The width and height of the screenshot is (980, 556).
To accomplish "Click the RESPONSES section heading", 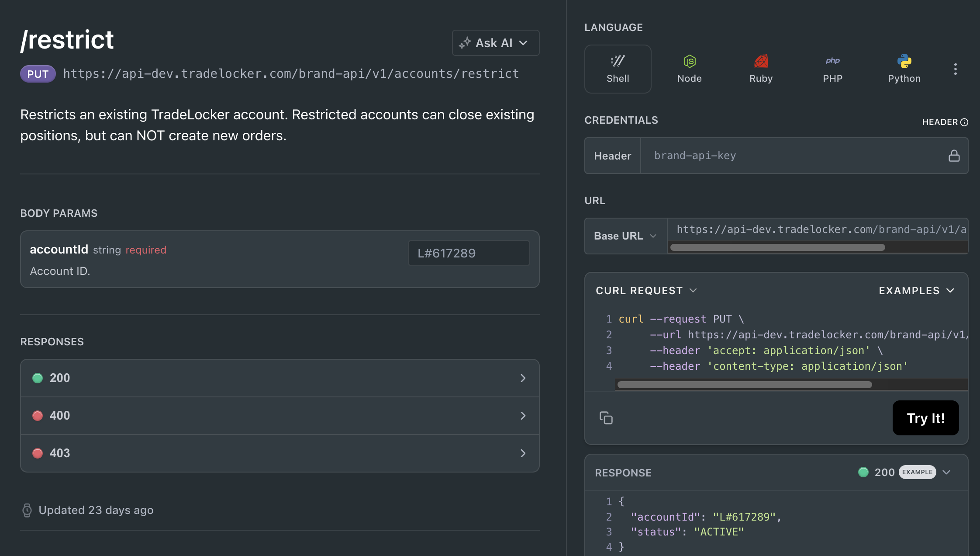I will [52, 342].
